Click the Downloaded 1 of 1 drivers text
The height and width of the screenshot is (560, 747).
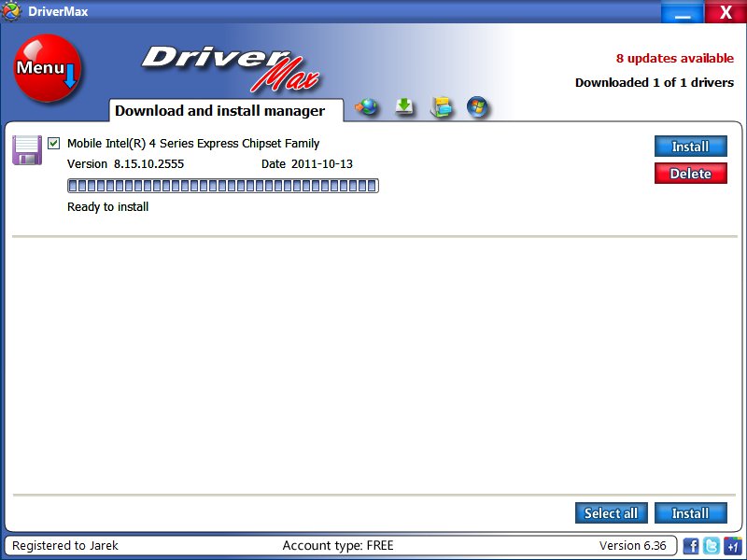655,82
